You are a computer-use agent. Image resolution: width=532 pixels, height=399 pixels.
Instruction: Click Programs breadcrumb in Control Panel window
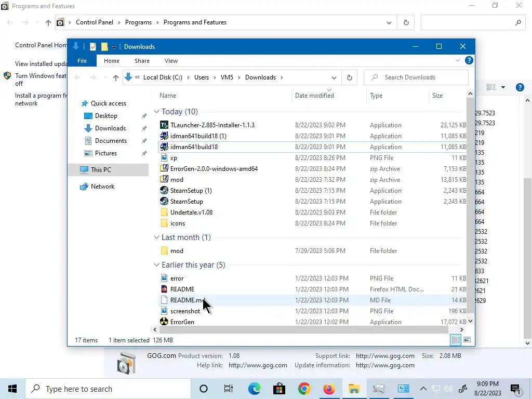pos(138,22)
